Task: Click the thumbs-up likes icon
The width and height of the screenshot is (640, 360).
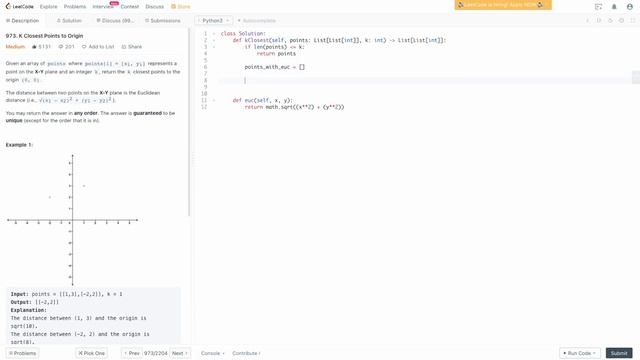Action: coord(34,47)
